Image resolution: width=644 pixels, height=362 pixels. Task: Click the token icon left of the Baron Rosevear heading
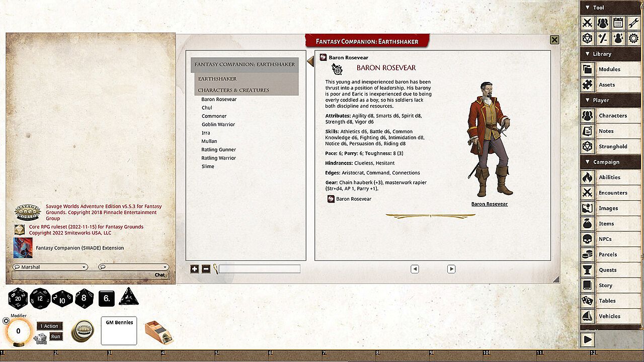point(337,69)
